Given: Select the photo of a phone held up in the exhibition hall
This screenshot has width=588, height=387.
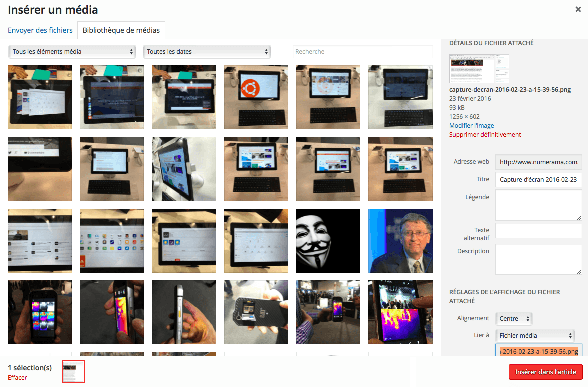Looking at the screenshot, I should [x=328, y=312].
